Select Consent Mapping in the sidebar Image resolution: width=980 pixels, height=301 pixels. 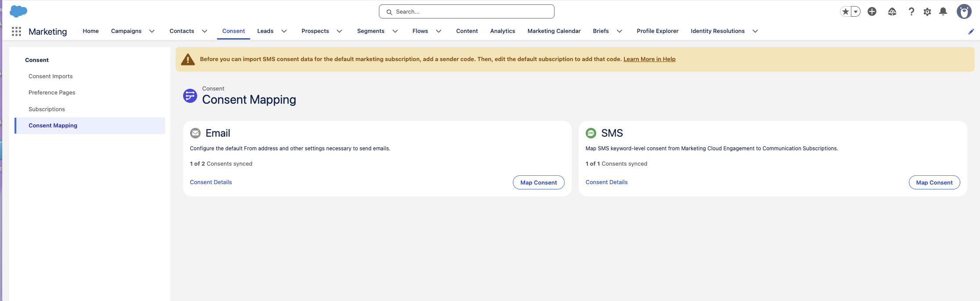pyautogui.click(x=90, y=126)
